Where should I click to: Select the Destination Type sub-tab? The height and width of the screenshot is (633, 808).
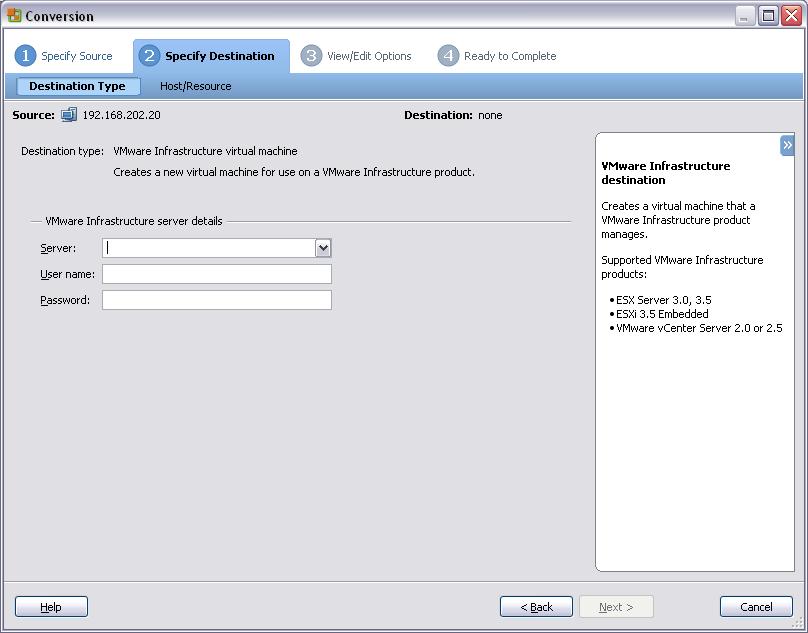click(x=78, y=86)
